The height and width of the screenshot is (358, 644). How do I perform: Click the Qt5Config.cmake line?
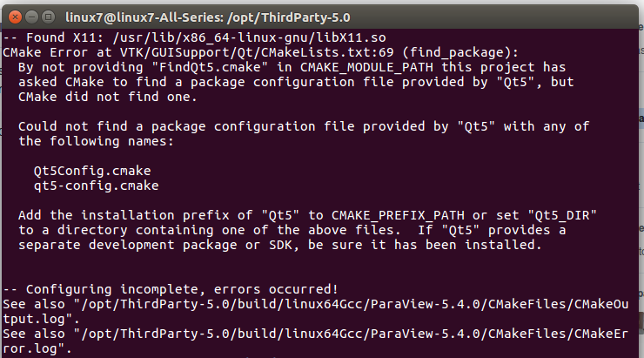pyautogui.click(x=92, y=171)
